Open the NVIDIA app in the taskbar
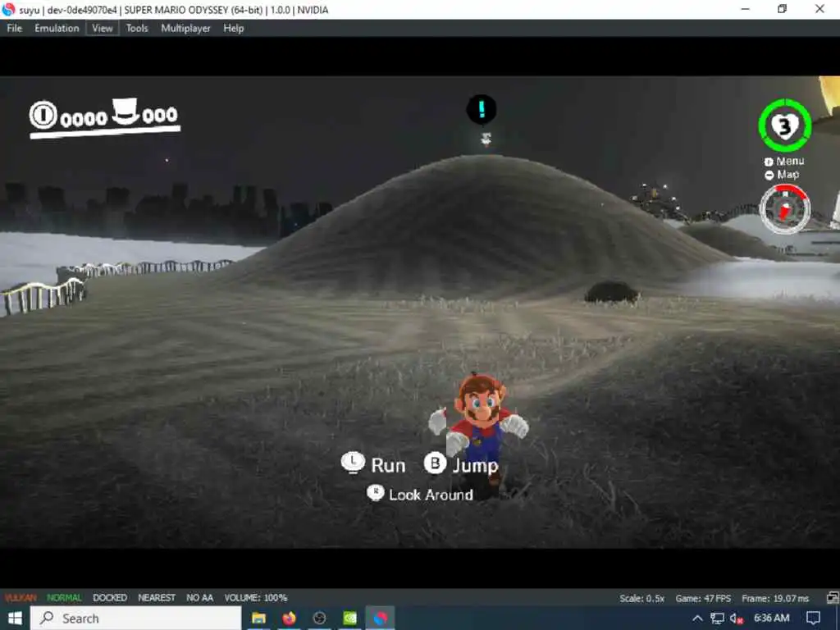Screen dimensions: 840x630 349,619
